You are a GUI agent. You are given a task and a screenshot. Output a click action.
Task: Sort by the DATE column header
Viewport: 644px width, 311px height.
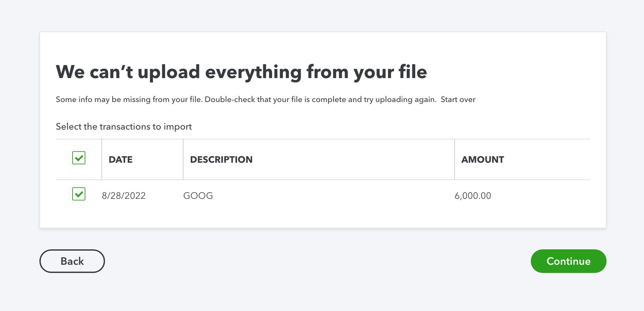pos(121,159)
